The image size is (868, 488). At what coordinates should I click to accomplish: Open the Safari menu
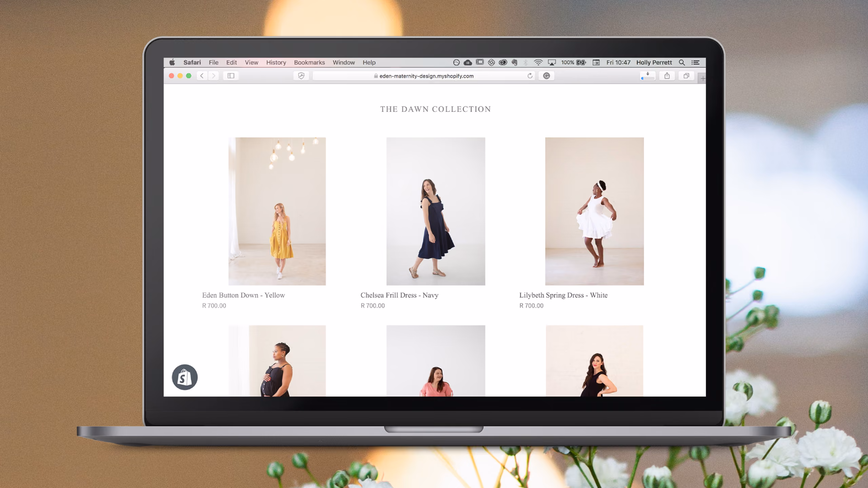point(192,62)
